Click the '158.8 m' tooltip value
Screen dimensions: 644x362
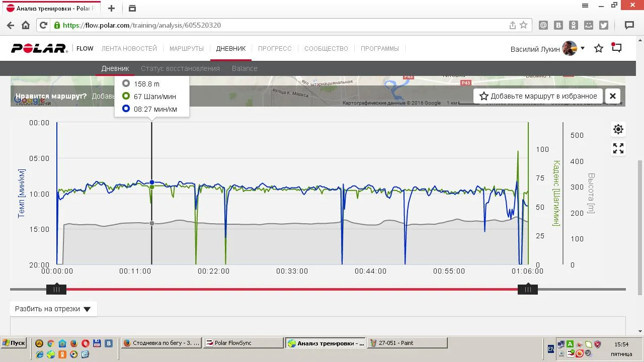pyautogui.click(x=146, y=84)
